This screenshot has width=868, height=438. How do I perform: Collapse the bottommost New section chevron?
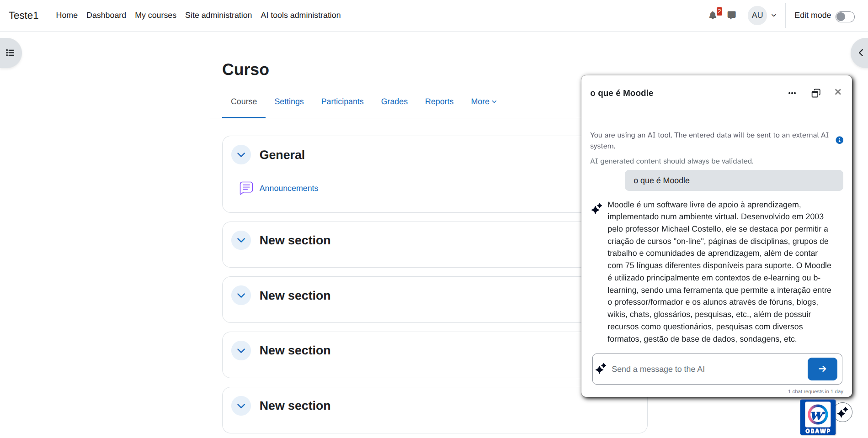click(241, 406)
